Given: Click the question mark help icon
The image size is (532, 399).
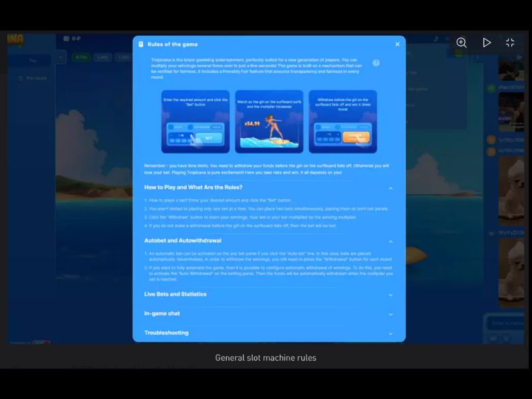Looking at the screenshot, I should [376, 63].
